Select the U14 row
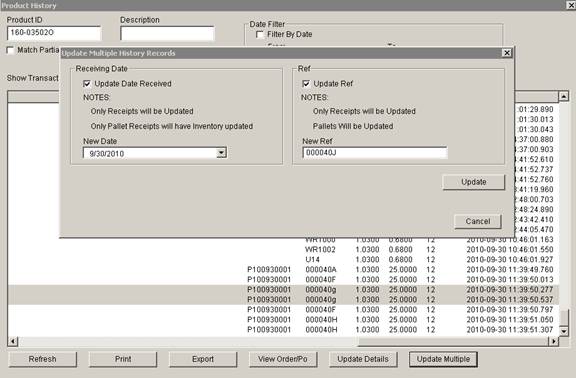 pyautogui.click(x=283, y=259)
